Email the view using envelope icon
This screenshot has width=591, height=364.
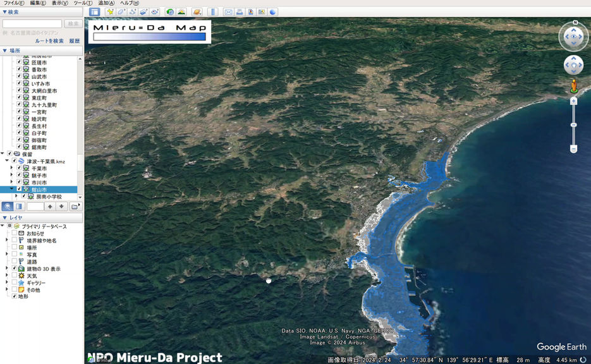pos(228,12)
